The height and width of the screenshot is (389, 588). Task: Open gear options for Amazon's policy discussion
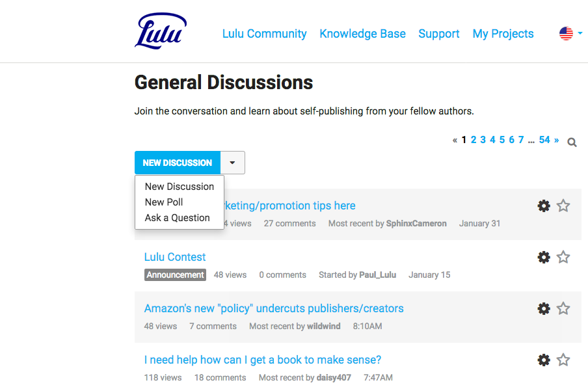pos(544,308)
